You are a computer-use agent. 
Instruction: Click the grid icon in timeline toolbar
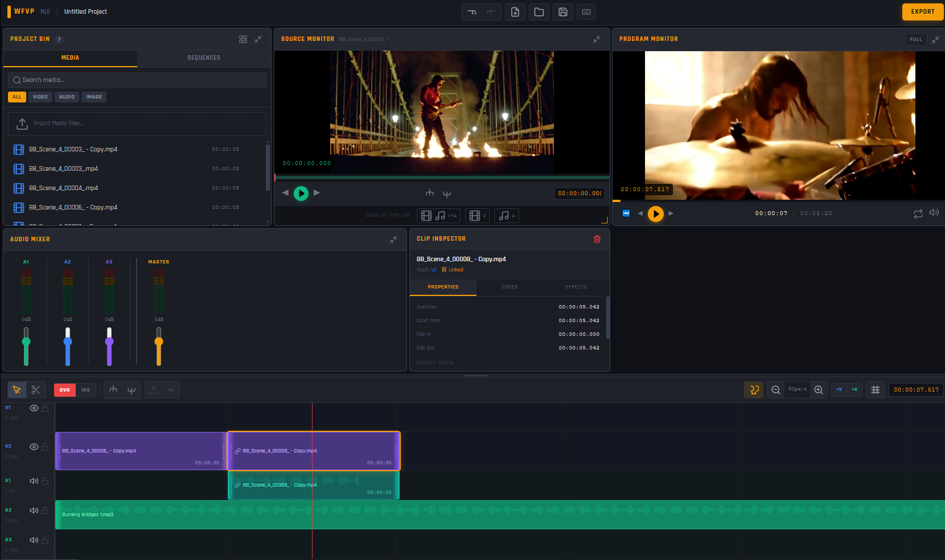click(875, 390)
